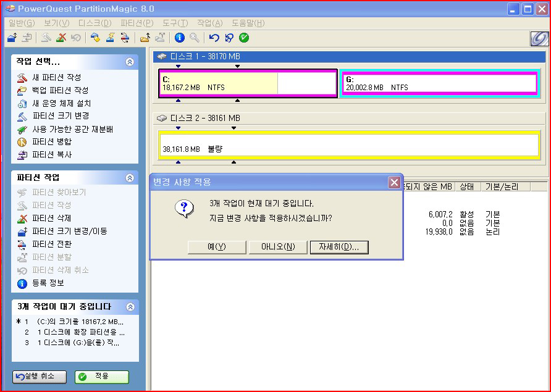Choose 파티션 전환 operation

pos(52,244)
